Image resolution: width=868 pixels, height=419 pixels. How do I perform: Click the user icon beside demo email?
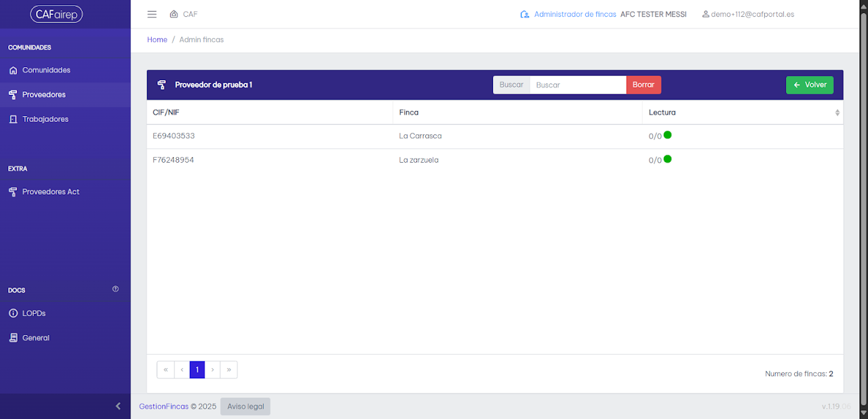705,14
